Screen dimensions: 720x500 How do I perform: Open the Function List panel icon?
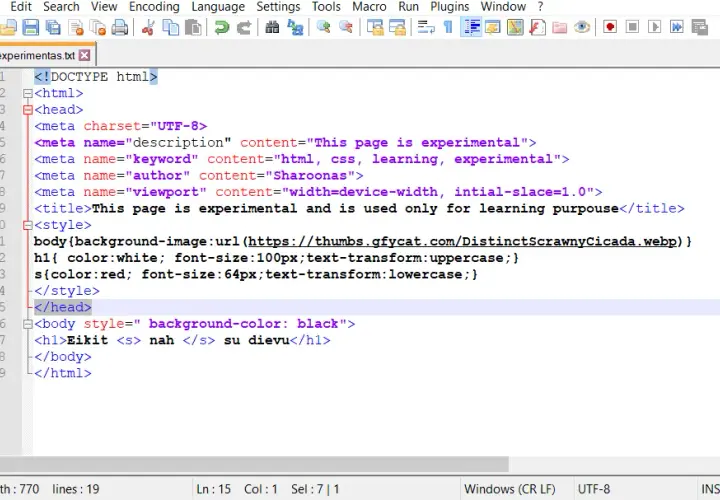(537, 28)
